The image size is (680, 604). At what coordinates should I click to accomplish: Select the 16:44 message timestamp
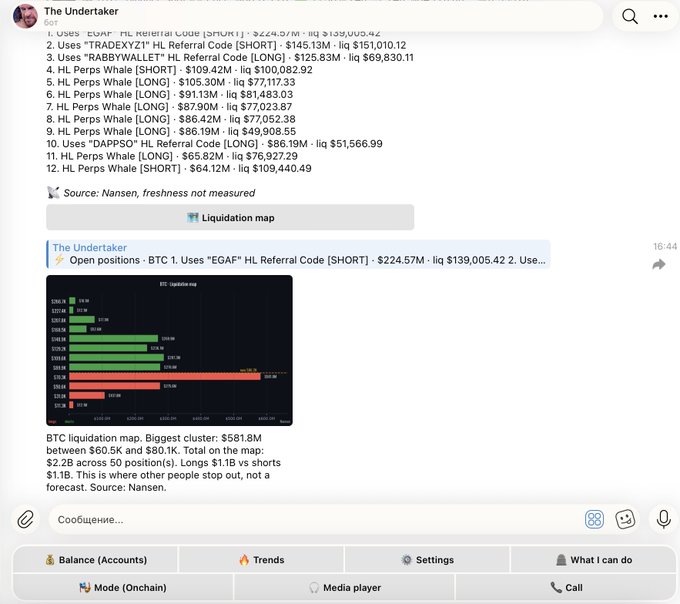665,246
